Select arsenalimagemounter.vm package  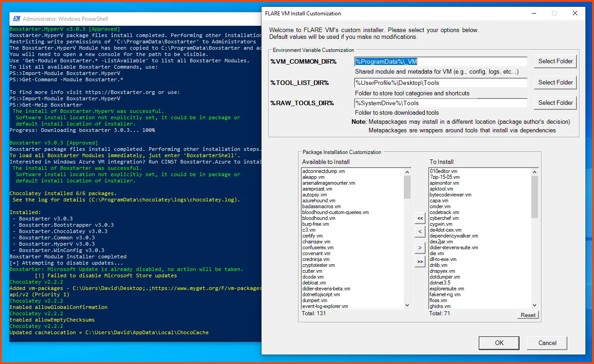coord(329,183)
